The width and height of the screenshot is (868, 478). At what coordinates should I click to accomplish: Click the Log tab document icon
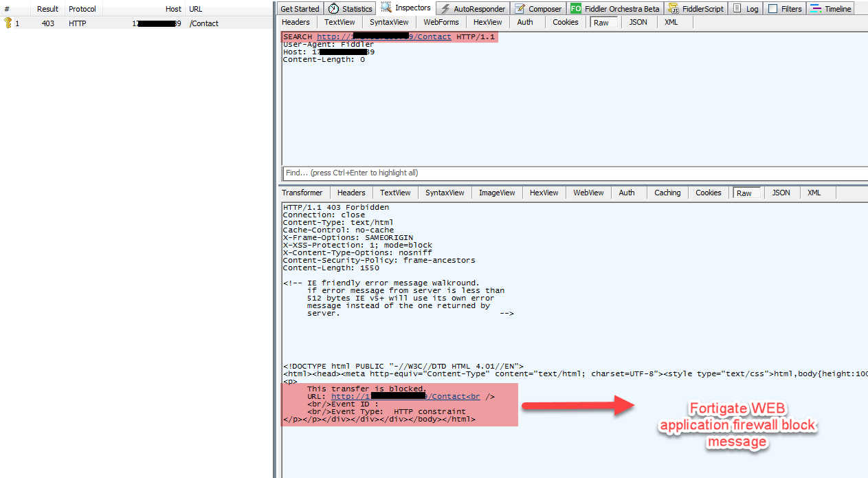coord(737,9)
